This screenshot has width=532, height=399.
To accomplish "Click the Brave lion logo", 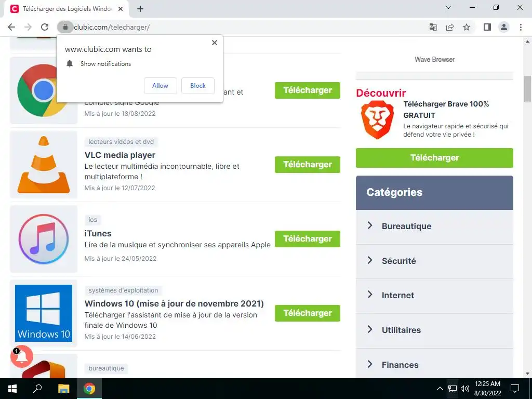I will 377,120.
